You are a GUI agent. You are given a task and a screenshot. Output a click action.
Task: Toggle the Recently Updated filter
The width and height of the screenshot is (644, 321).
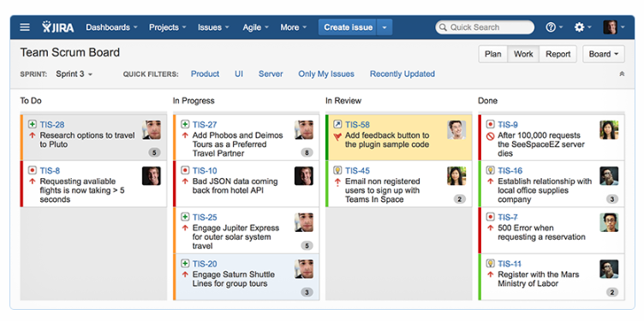[x=402, y=74]
